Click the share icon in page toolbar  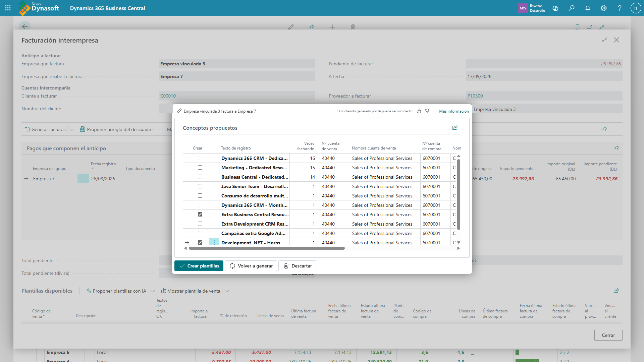click(311, 27)
